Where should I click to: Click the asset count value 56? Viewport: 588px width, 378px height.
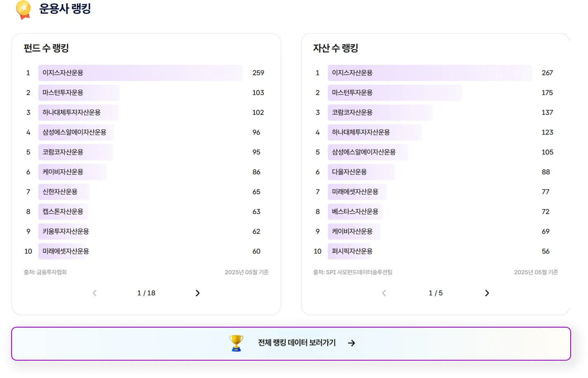(x=546, y=251)
